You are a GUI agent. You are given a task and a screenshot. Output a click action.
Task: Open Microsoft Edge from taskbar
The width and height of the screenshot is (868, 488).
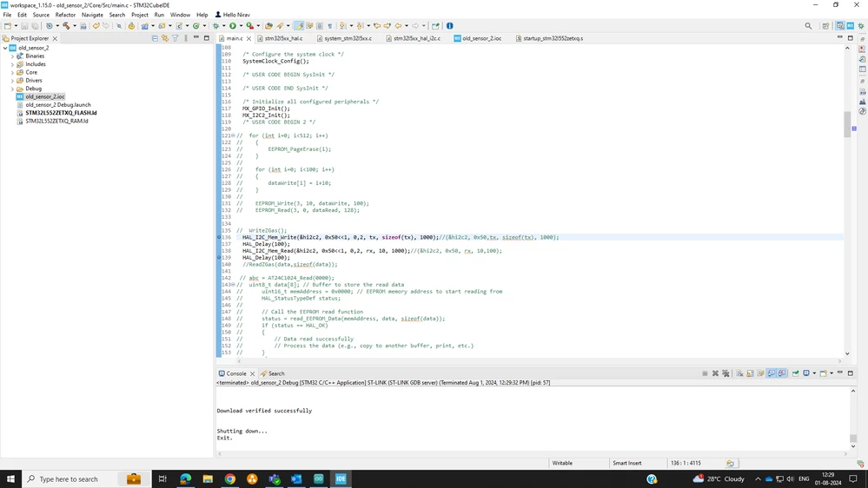[x=185, y=478]
